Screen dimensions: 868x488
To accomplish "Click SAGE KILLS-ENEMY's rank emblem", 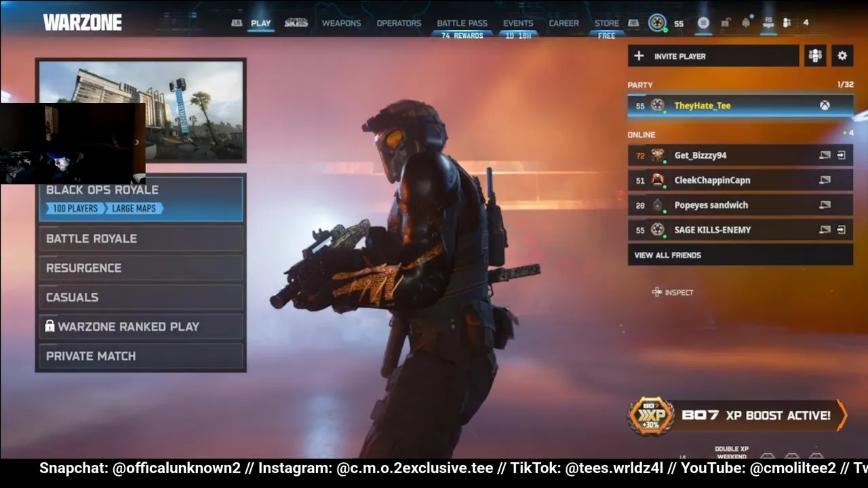I will tap(657, 230).
